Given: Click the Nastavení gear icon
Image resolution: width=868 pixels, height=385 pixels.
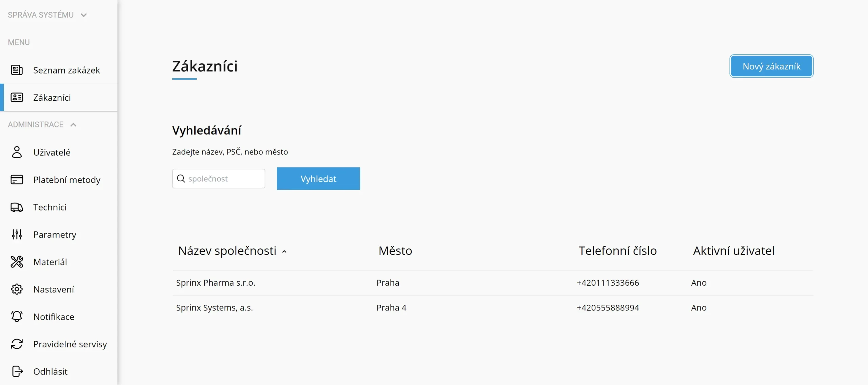Looking at the screenshot, I should [17, 289].
